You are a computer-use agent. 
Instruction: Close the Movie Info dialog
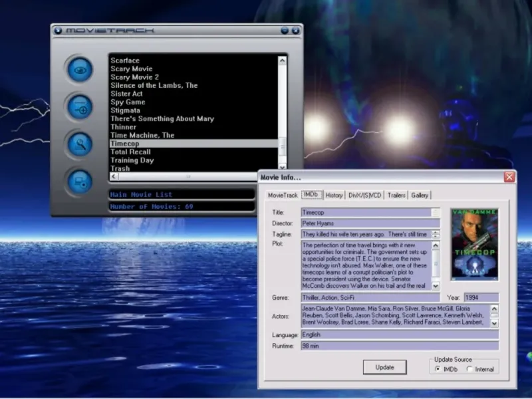(509, 177)
